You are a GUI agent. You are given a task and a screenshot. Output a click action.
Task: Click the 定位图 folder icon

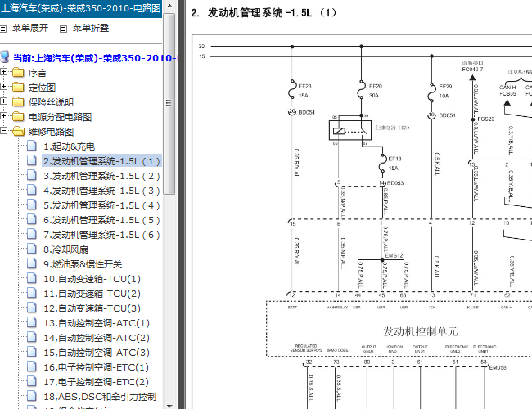[18, 88]
